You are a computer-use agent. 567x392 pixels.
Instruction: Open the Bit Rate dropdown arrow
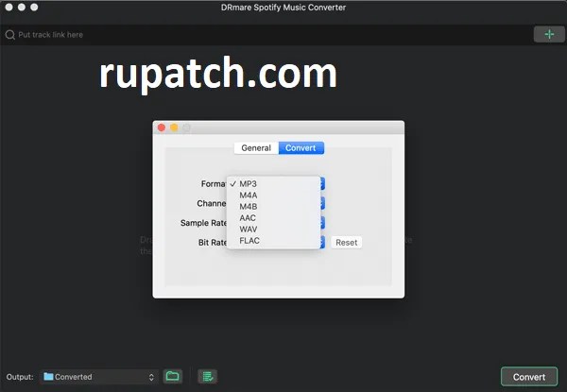[x=322, y=242]
